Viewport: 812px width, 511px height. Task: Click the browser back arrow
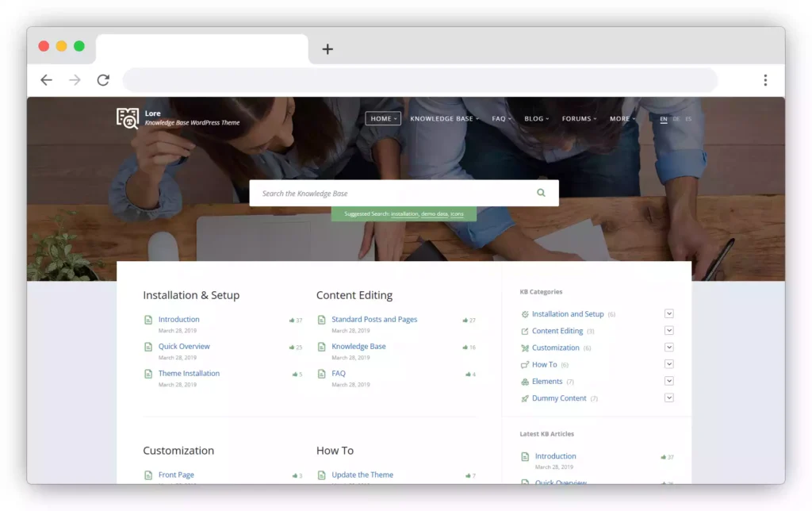click(x=47, y=80)
